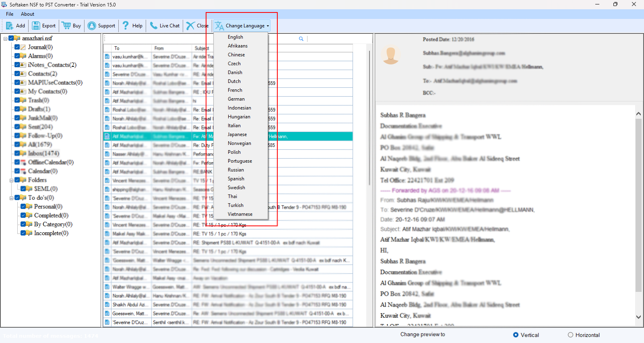This screenshot has width=644, height=343.
Task: Click the From column header
Action: [171, 48]
